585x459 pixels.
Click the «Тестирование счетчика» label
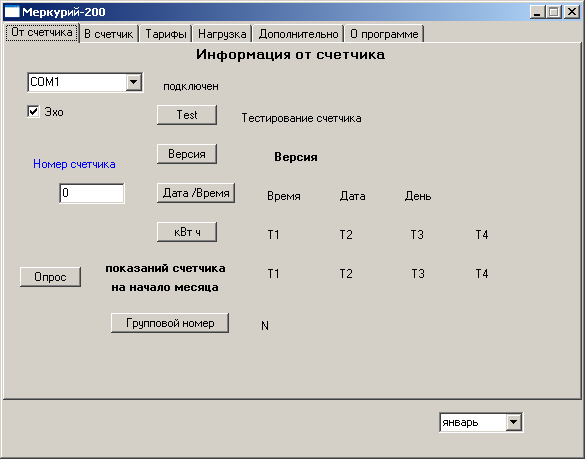coord(301,118)
